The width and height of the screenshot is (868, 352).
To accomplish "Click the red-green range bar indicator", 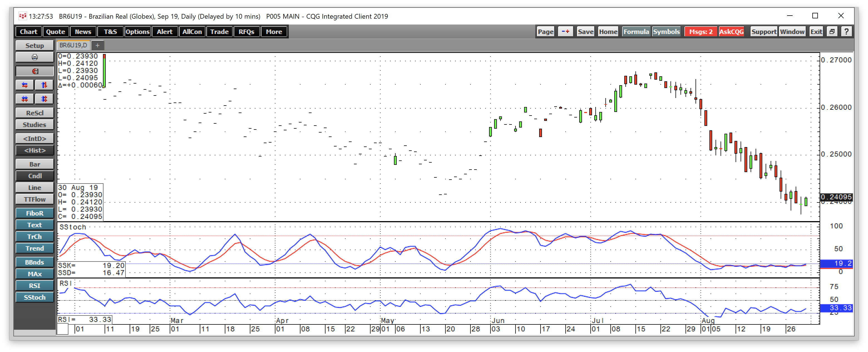I will (x=104, y=70).
